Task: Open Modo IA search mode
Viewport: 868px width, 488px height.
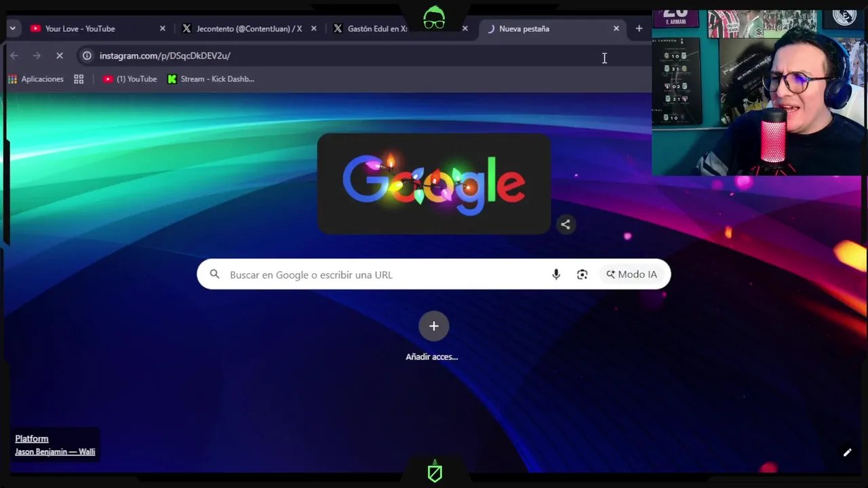Action: [632, 274]
